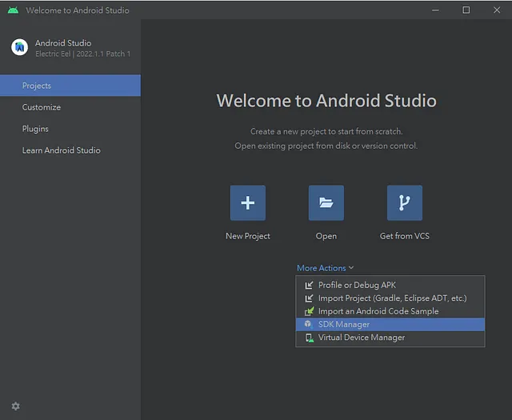This screenshot has width=512, height=420.
Task: Click the Android Studio logo in sidebar
Action: (19, 47)
